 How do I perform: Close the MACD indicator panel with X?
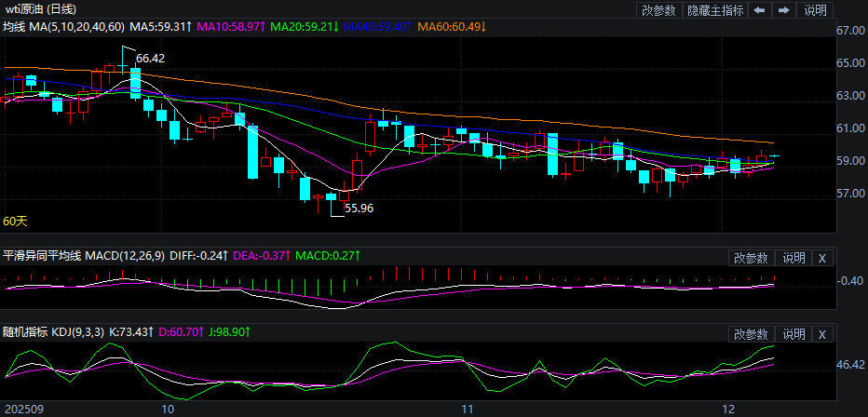coord(821,258)
